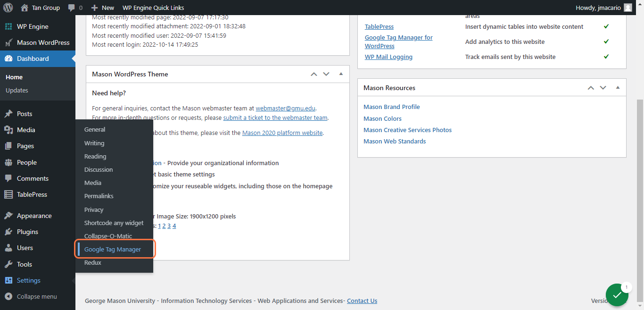
Task: Open Permalinks settings submenu item
Action: [x=99, y=196]
